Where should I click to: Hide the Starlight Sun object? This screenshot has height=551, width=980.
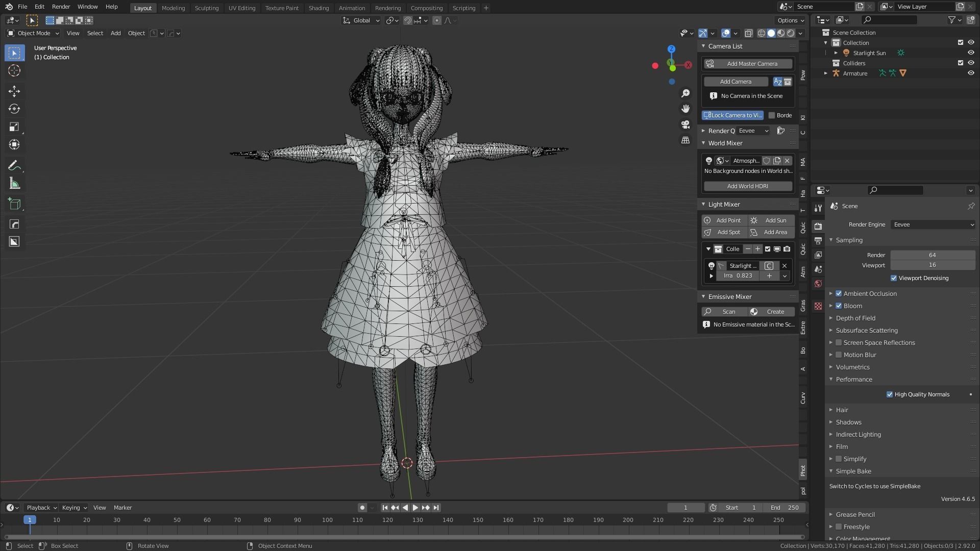tap(971, 53)
